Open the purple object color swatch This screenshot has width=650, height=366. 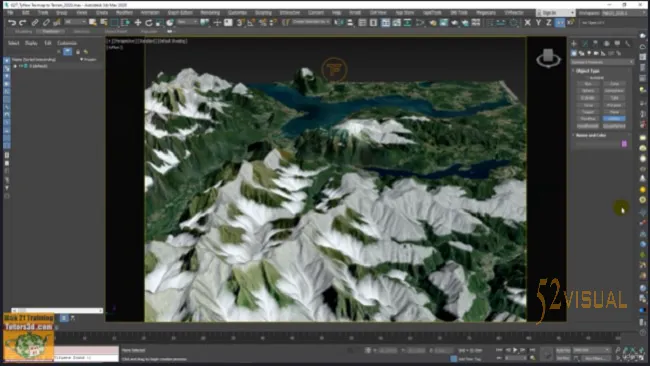point(624,144)
